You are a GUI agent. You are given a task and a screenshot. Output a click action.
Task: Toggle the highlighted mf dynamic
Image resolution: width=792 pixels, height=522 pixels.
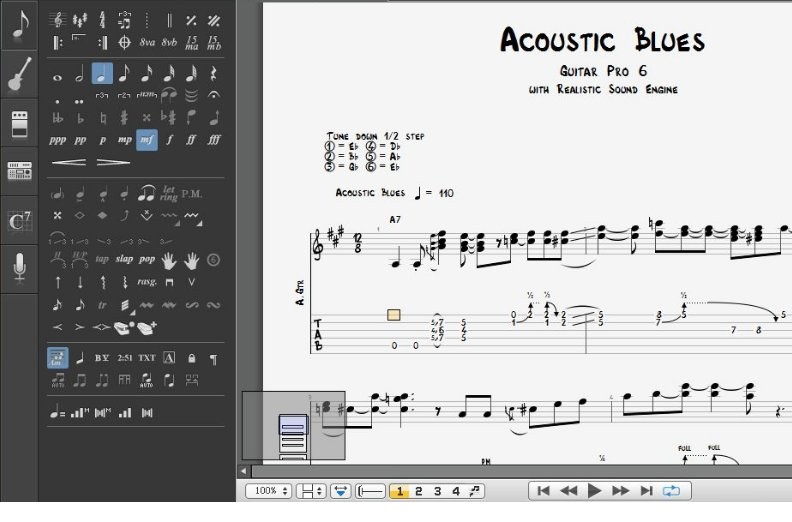[x=146, y=140]
